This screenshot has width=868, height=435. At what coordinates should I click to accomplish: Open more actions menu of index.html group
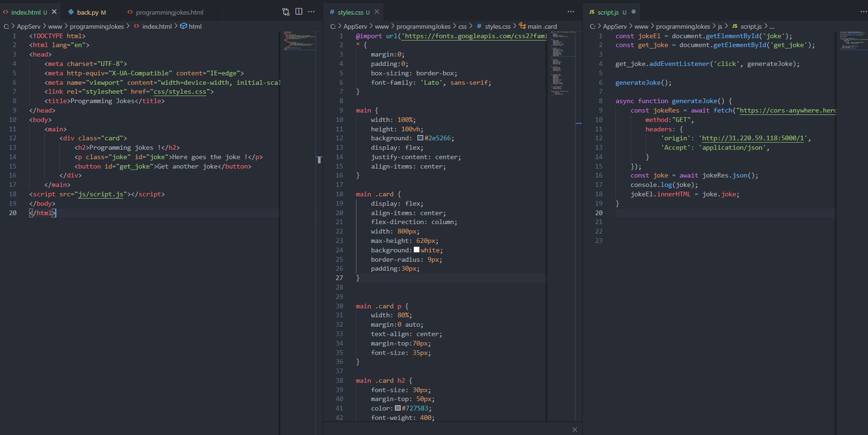(311, 12)
